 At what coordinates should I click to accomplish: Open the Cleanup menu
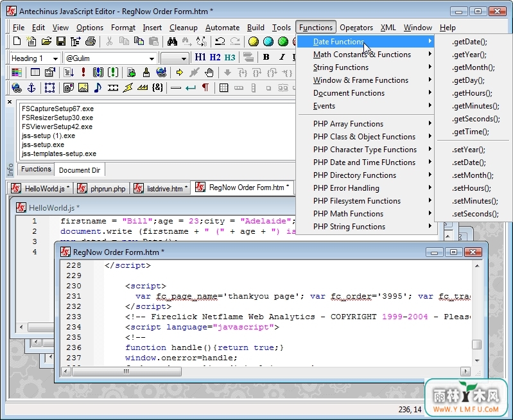tap(183, 28)
